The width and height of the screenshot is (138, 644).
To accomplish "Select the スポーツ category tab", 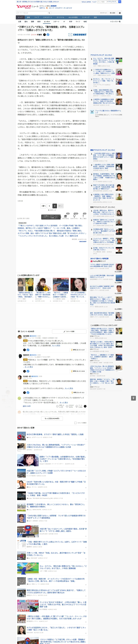I will [56, 21].
